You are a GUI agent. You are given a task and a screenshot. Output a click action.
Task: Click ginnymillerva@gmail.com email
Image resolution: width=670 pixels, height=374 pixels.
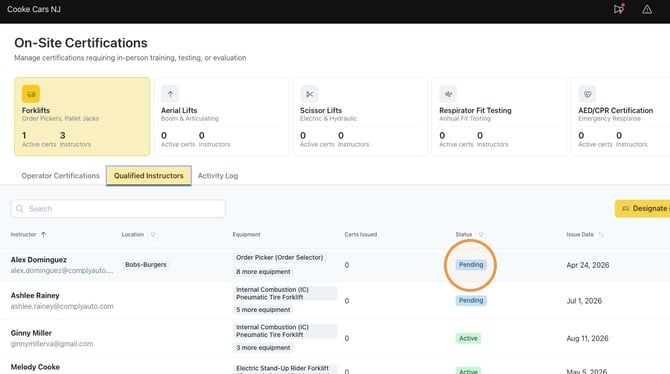click(52, 344)
